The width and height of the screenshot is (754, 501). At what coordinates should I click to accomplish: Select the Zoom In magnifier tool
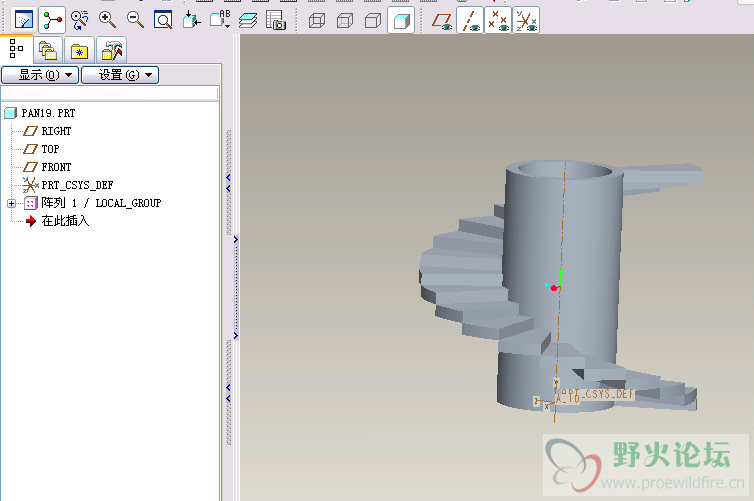pyautogui.click(x=107, y=20)
